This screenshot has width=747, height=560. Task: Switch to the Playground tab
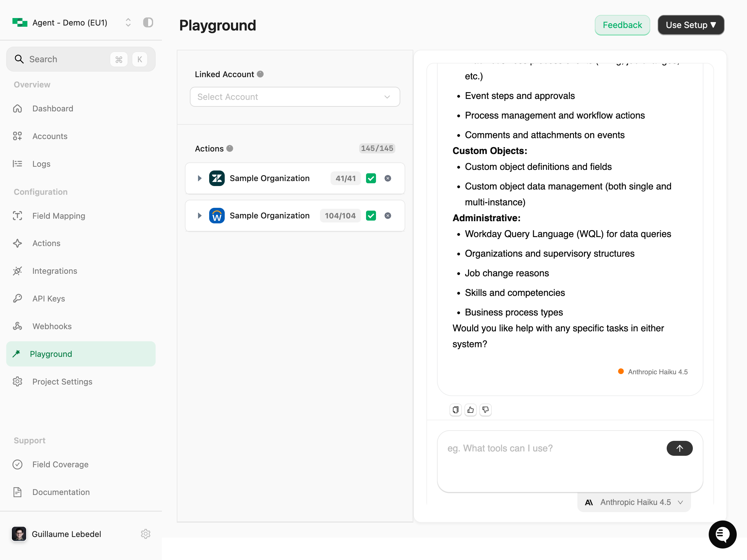(51, 354)
